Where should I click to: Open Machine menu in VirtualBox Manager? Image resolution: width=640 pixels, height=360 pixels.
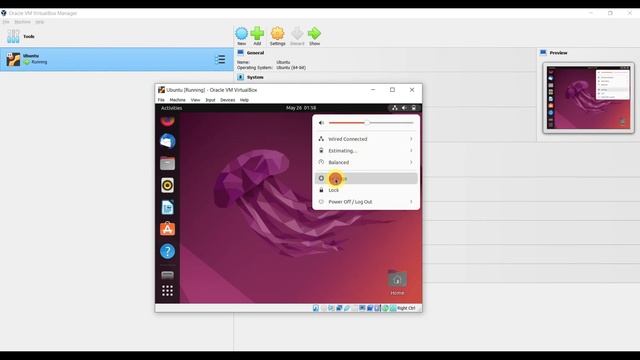[x=22, y=22]
